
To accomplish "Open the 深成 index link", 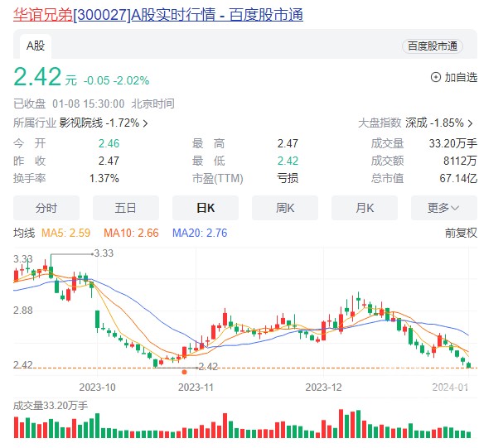I will tap(416, 123).
